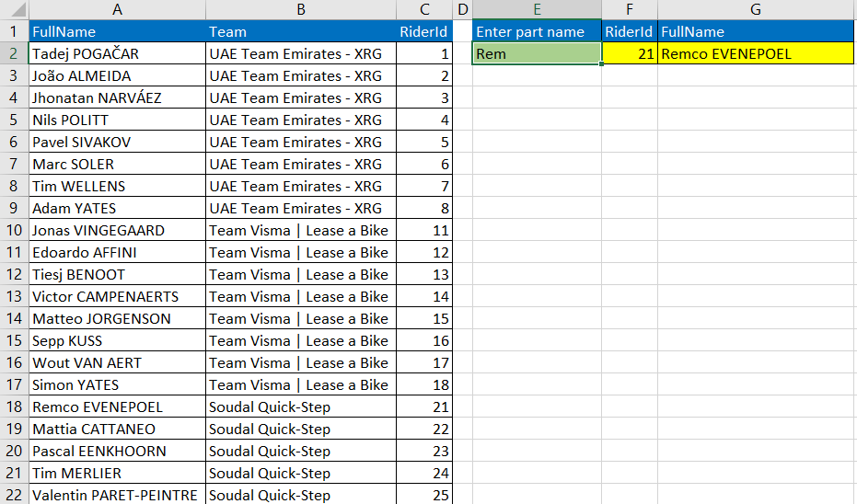Select yellow cell with Remco EVENEPOEL
Image resolution: width=857 pixels, height=504 pixels.
pos(756,53)
